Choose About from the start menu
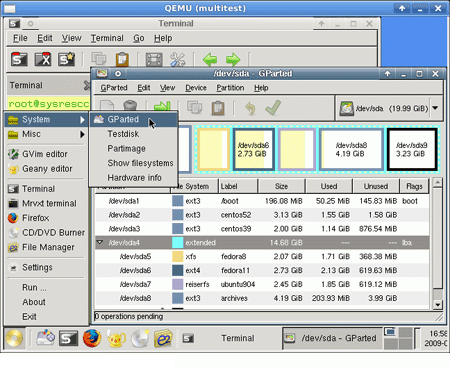This screenshot has height=369, width=450. 46,302
